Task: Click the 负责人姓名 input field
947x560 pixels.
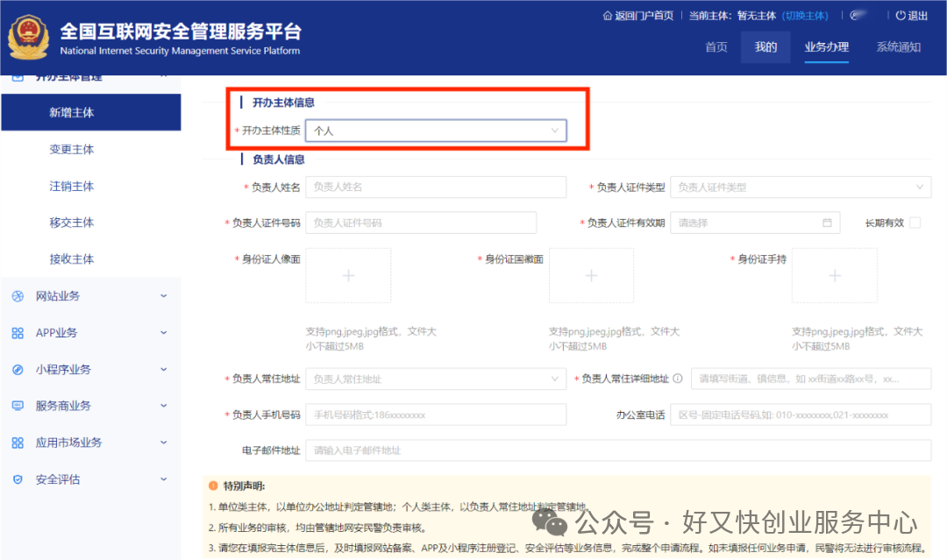Action: click(x=436, y=187)
